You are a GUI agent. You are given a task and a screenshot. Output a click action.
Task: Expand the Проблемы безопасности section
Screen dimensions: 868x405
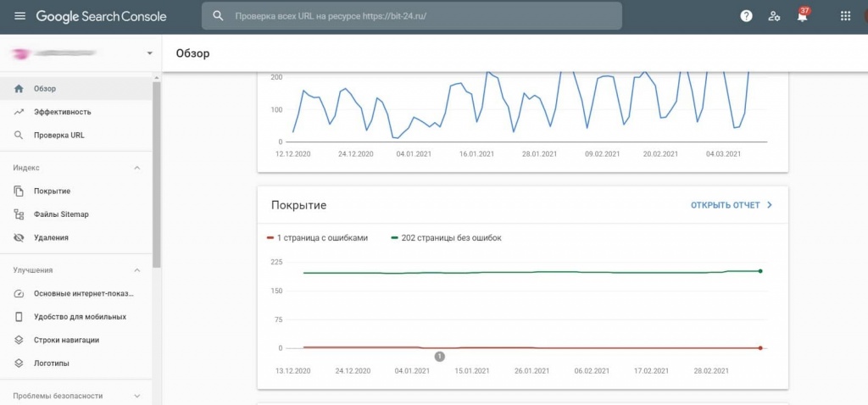point(137,396)
